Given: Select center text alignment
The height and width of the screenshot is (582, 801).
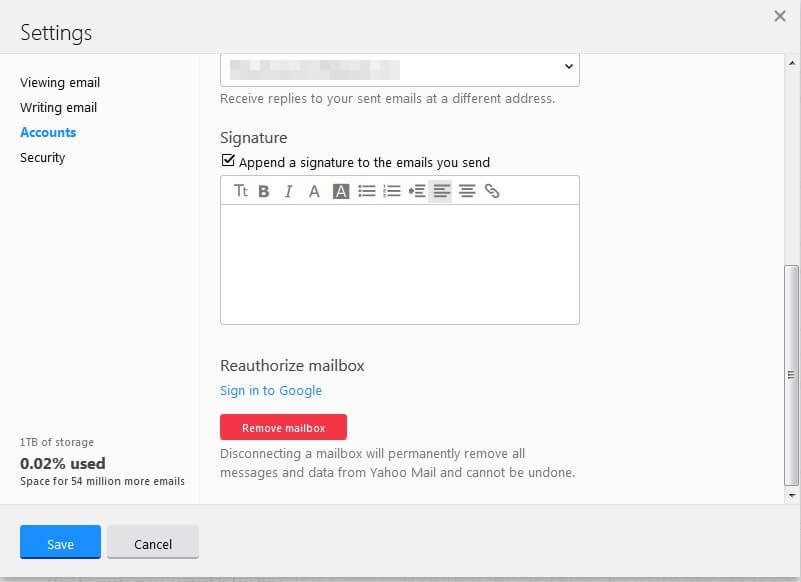Looking at the screenshot, I should tap(467, 191).
